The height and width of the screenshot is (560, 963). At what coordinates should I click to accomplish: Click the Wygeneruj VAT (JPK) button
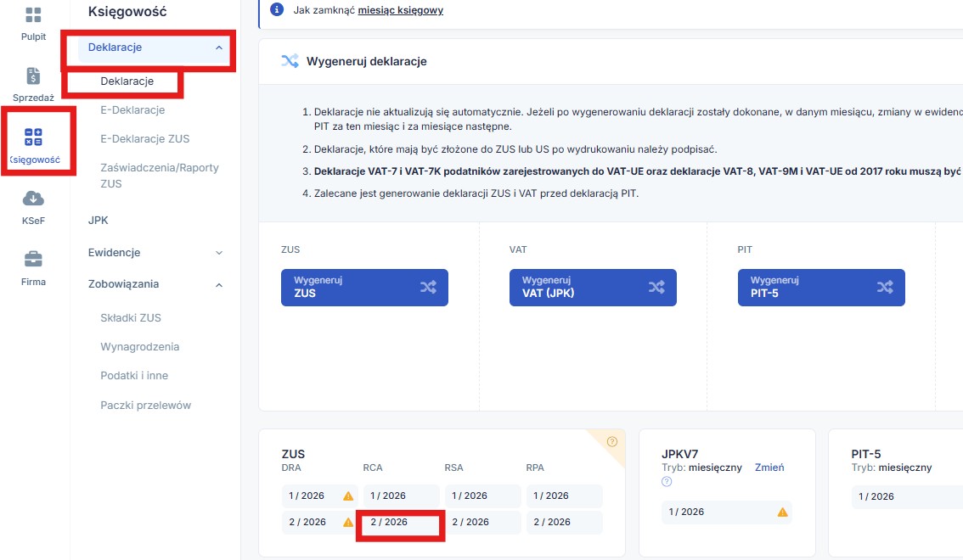[593, 288]
